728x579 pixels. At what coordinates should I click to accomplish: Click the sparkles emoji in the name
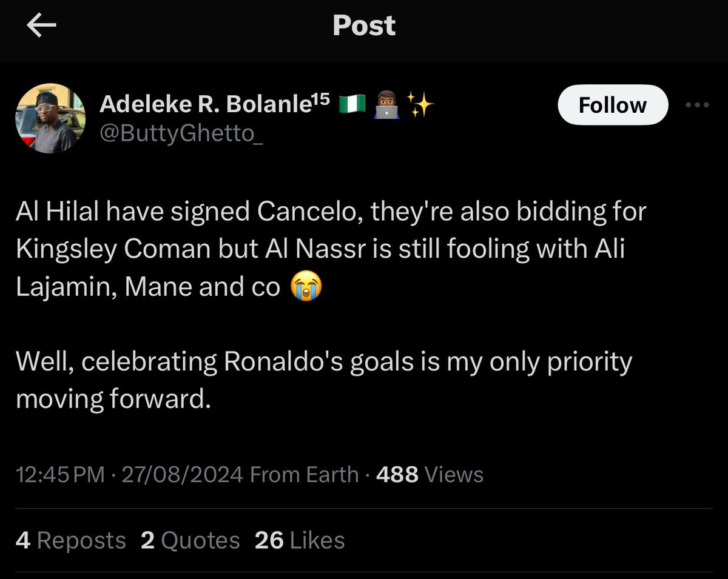[420, 105]
